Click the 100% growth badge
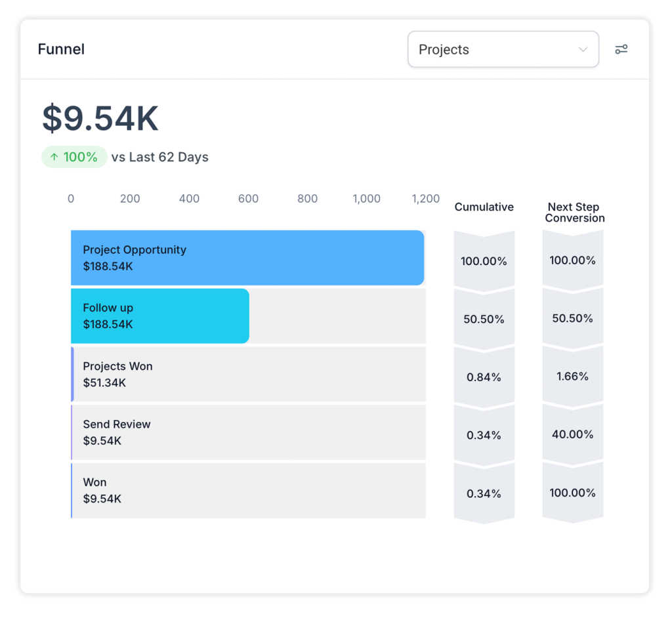Screen dimensions: 672x618 click(x=74, y=157)
